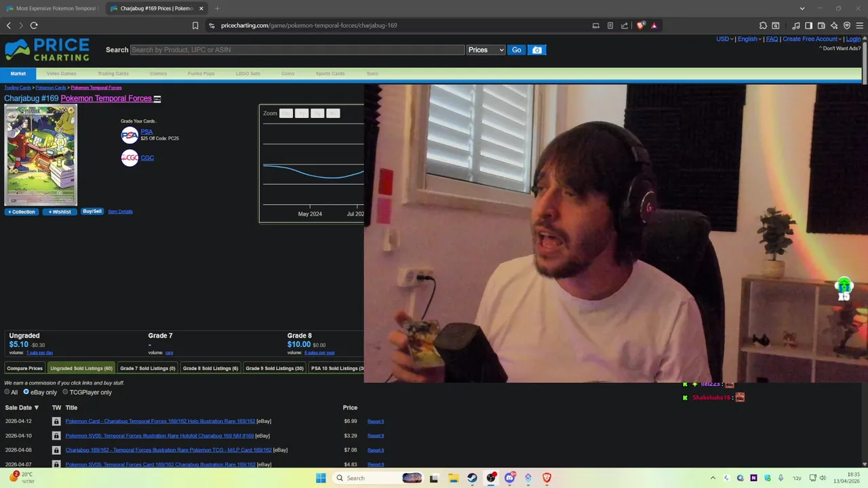
Task: Click the camera scan icon next to Go
Action: pos(537,49)
